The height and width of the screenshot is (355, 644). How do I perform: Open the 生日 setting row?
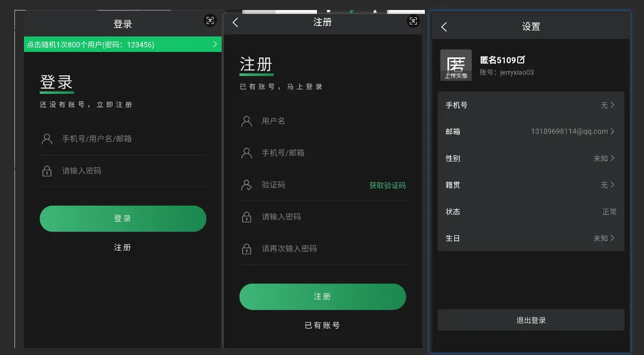pos(531,238)
